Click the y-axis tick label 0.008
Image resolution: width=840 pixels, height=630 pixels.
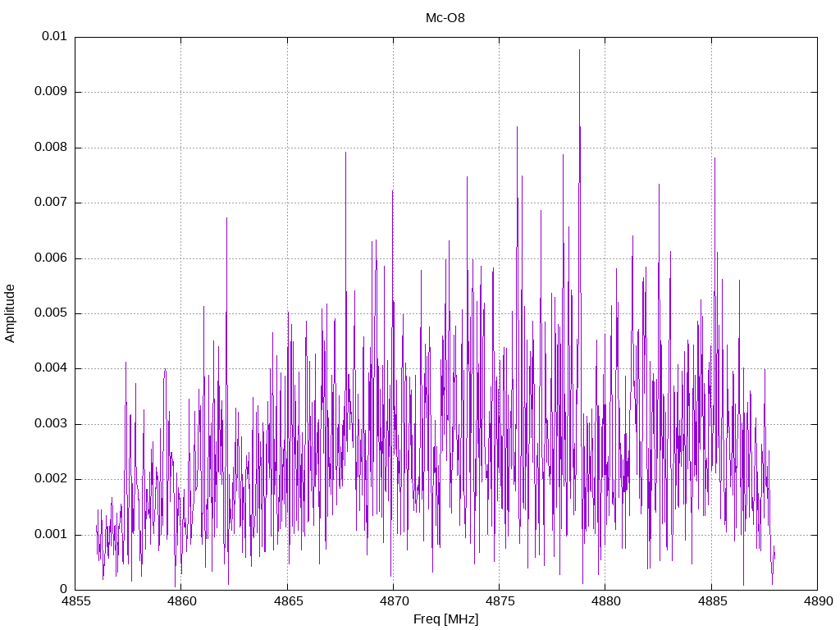[52, 148]
